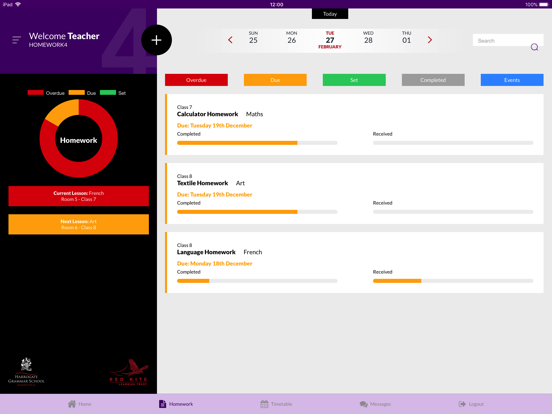Open Next Lesson Art banner
The image size is (552, 414).
[x=79, y=224]
